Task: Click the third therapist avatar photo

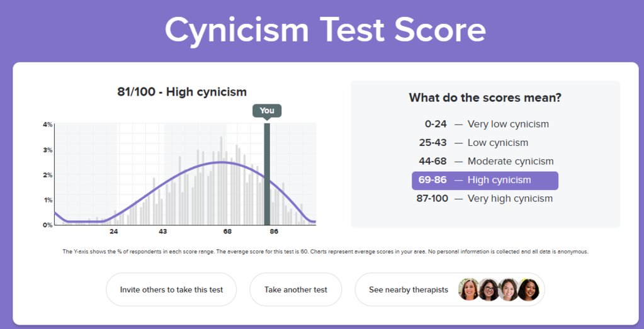Action: coord(509,289)
